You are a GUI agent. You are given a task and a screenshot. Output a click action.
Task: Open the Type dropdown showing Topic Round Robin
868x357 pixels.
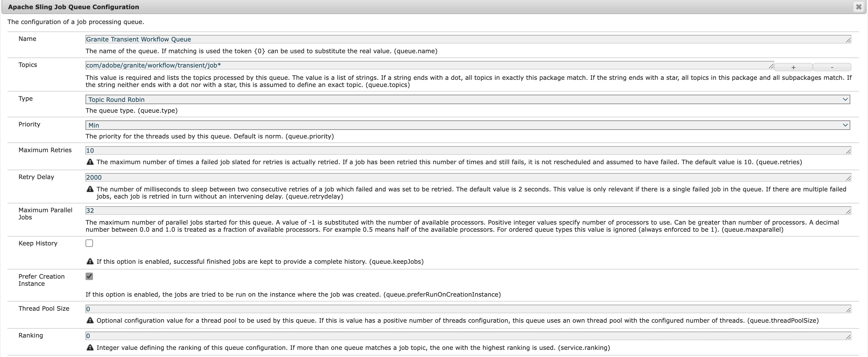pos(467,99)
